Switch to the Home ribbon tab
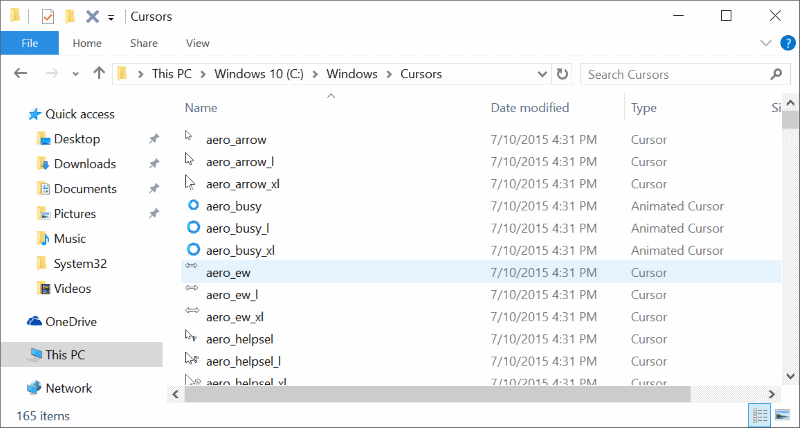 (x=87, y=43)
